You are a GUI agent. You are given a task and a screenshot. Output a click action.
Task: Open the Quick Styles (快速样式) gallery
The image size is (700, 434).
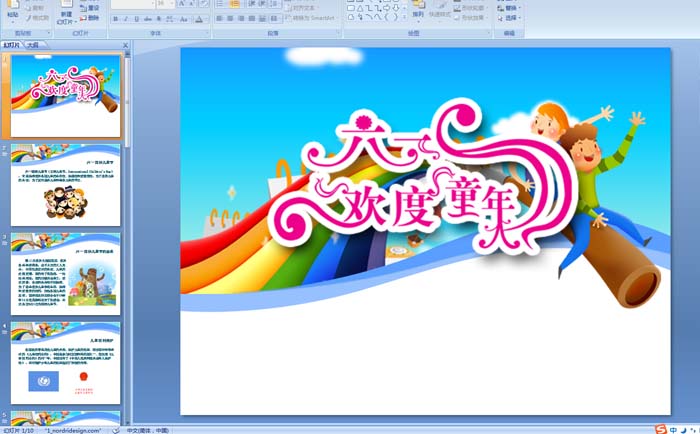pyautogui.click(x=440, y=13)
